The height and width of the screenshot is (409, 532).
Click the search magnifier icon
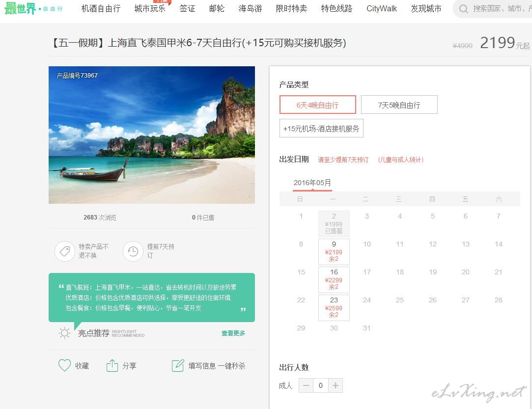point(463,9)
